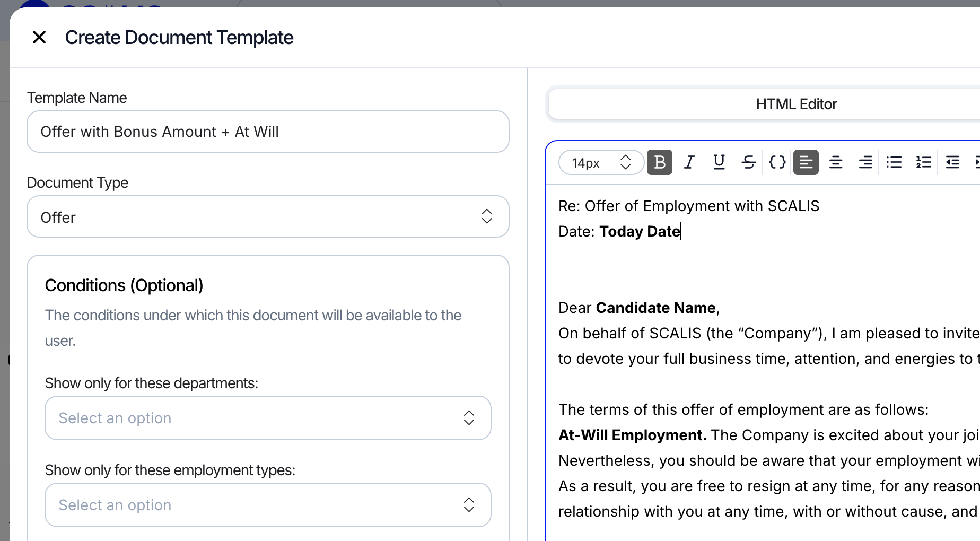
Task: Open the Document Type dropdown showing Offer
Action: pyautogui.click(x=268, y=217)
